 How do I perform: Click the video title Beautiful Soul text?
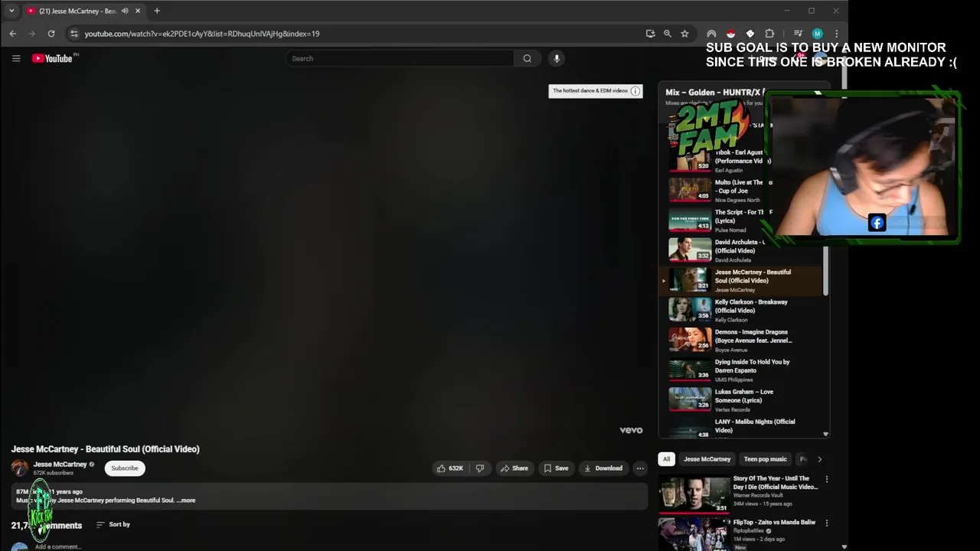pyautogui.click(x=105, y=449)
